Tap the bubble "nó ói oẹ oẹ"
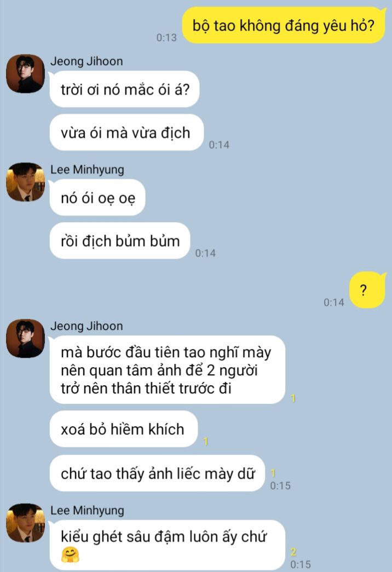 97,198
